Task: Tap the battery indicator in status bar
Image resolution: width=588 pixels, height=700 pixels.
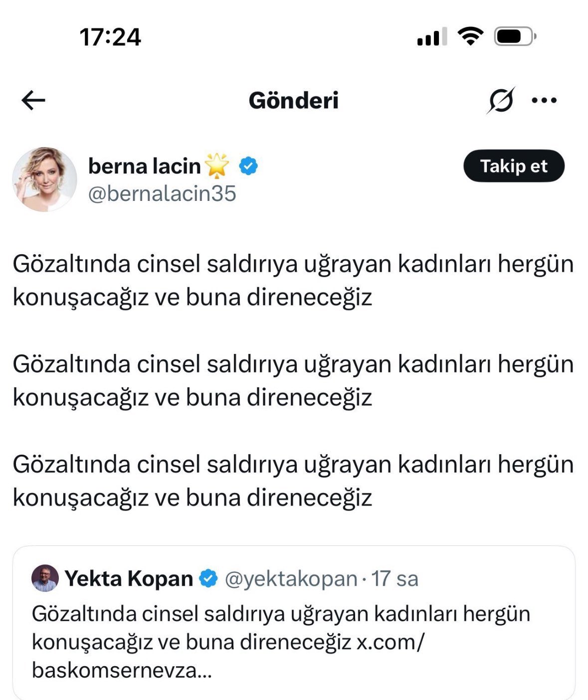Action: pyautogui.click(x=515, y=36)
